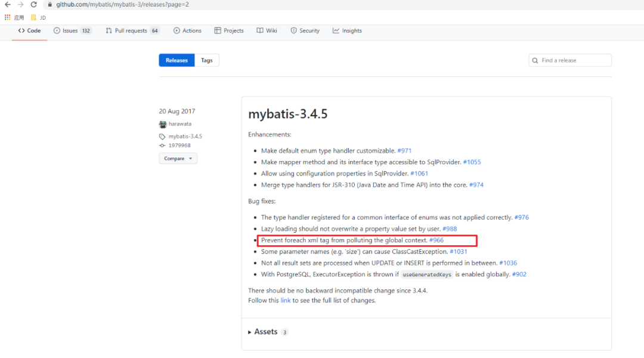
Task: Click the browser forward arrow
Action: pyautogui.click(x=20, y=5)
